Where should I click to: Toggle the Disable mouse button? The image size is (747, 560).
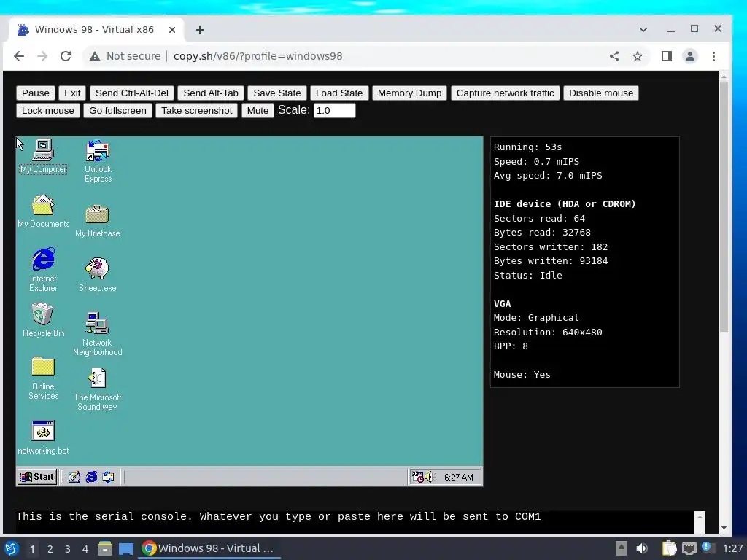pyautogui.click(x=601, y=93)
